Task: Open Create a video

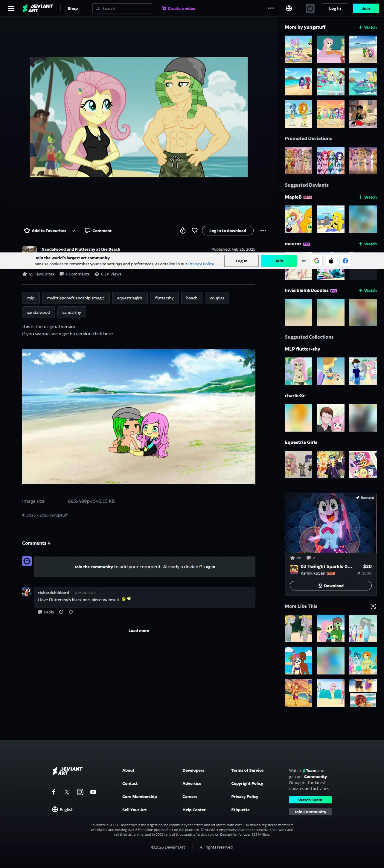Action: (x=179, y=8)
